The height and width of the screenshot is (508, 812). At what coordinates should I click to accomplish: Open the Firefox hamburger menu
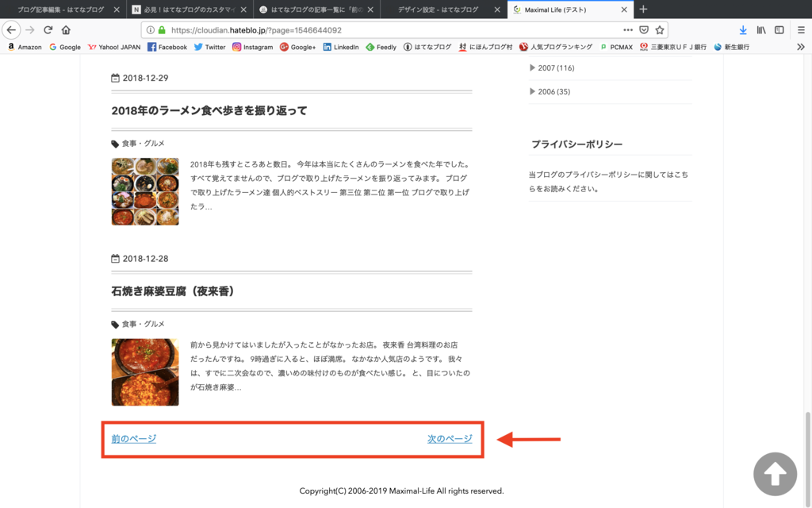point(801,30)
